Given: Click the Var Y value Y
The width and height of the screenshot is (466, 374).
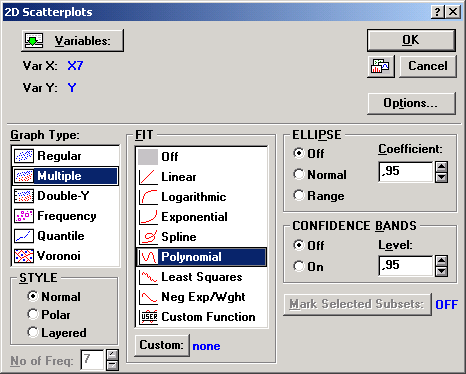Looking at the screenshot, I should click(x=72, y=88).
